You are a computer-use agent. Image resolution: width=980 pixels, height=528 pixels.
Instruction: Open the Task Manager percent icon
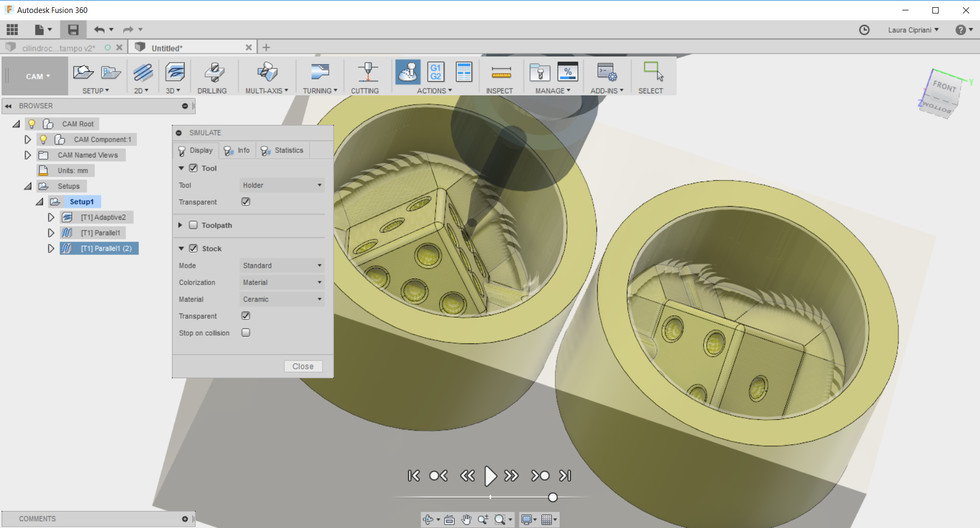click(567, 72)
